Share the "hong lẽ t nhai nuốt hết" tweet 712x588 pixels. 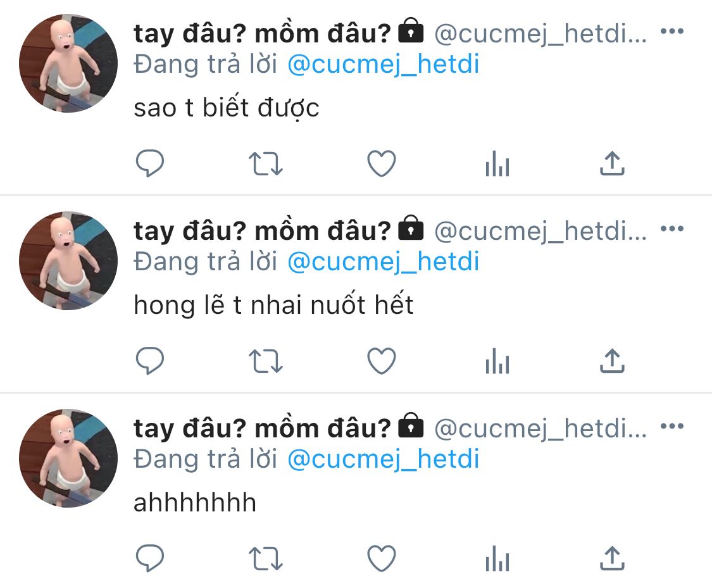click(x=611, y=361)
